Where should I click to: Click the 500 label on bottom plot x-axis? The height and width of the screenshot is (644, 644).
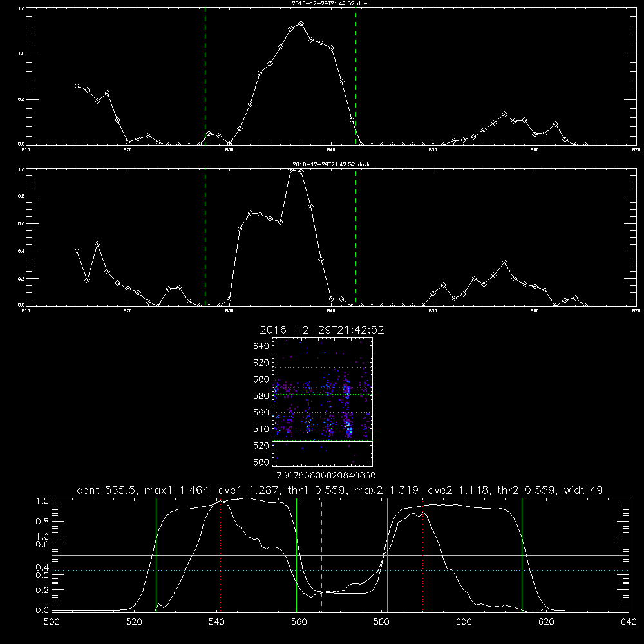[x=52, y=622]
